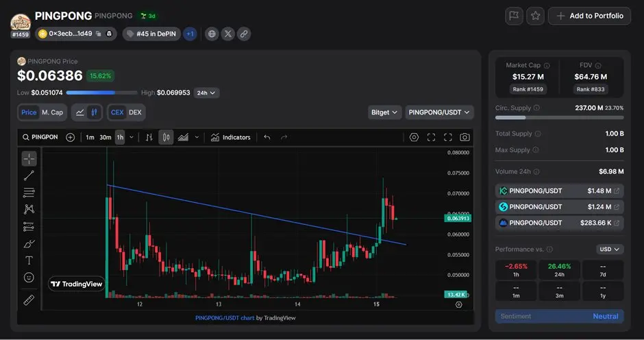Select the forecasting and measurement tool

(x=29, y=226)
